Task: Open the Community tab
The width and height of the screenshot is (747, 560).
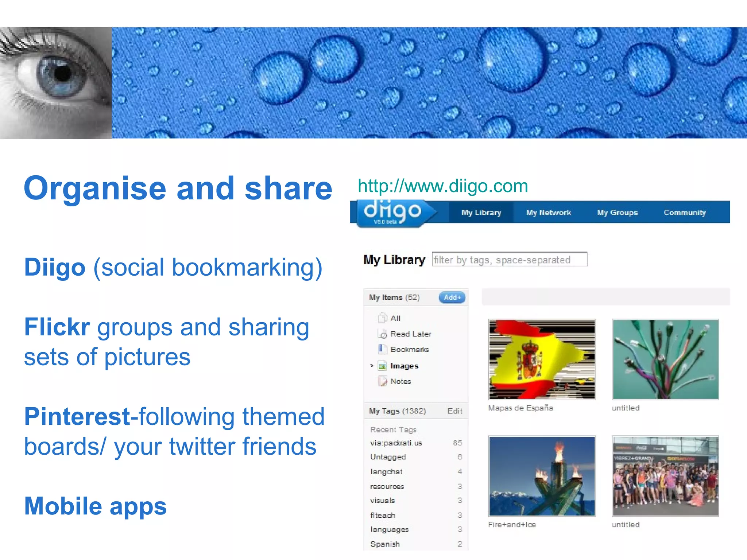Action: click(x=685, y=213)
